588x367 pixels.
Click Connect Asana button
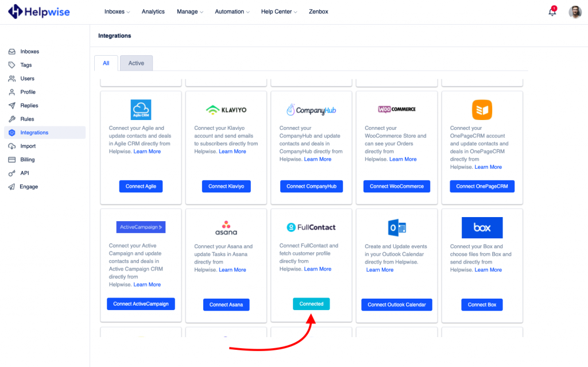coord(226,305)
